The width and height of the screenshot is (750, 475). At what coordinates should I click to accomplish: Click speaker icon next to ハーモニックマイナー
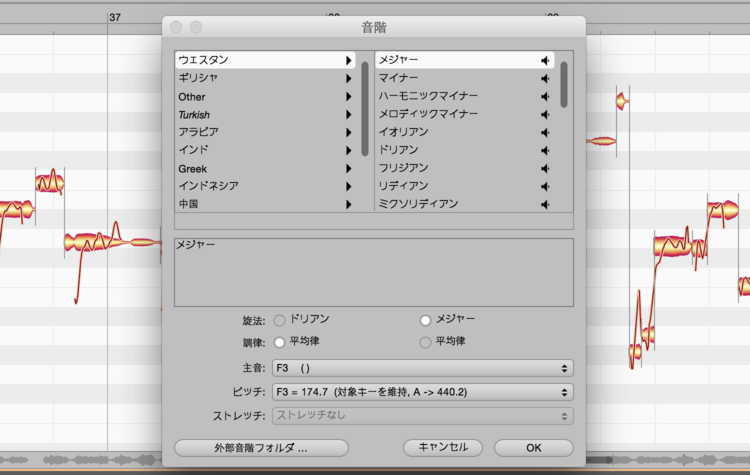[545, 96]
